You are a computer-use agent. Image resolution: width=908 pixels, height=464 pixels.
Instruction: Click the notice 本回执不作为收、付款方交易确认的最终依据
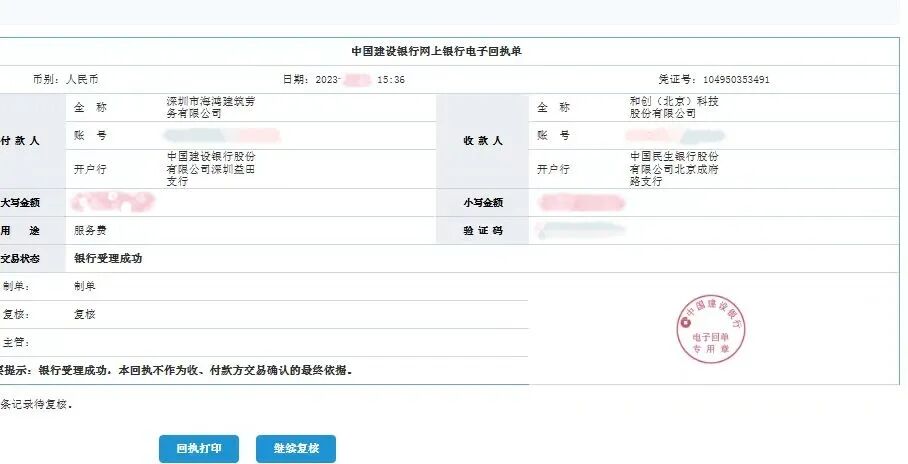click(x=235, y=371)
